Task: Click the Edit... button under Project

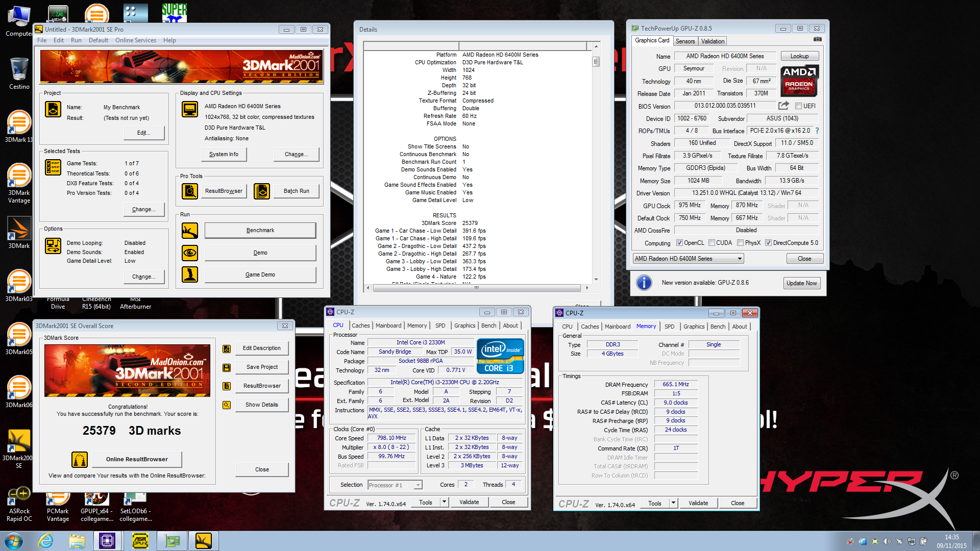Action: 144,133
